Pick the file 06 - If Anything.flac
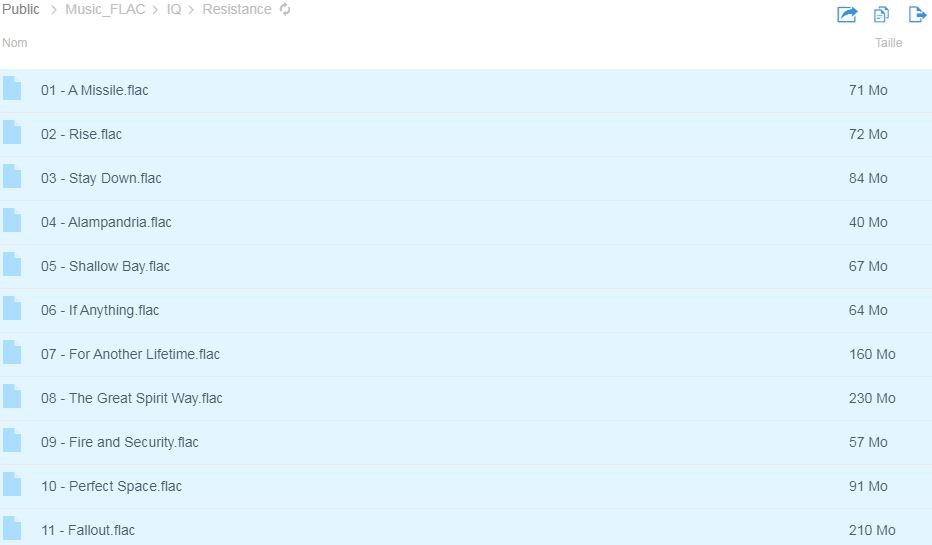 (x=100, y=310)
